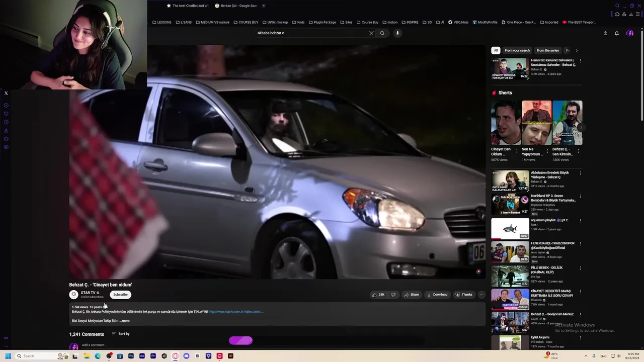Open options for aquarium playlist video
This screenshot has width=644, height=362.
point(580,221)
